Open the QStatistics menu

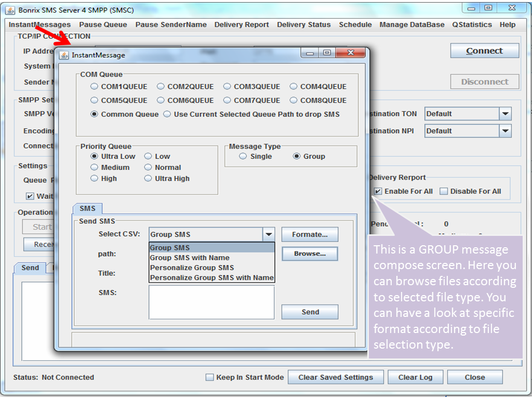[x=472, y=25]
